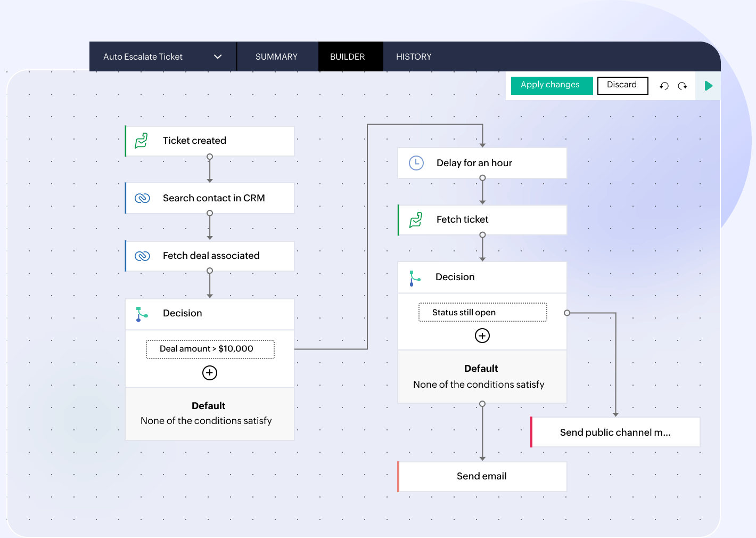
Task: Switch to the Summary tab
Action: click(276, 56)
